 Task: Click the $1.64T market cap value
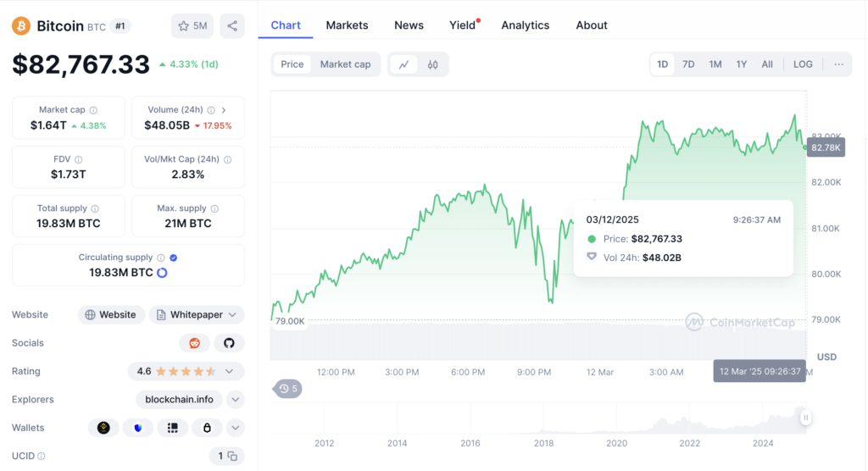tap(48, 125)
